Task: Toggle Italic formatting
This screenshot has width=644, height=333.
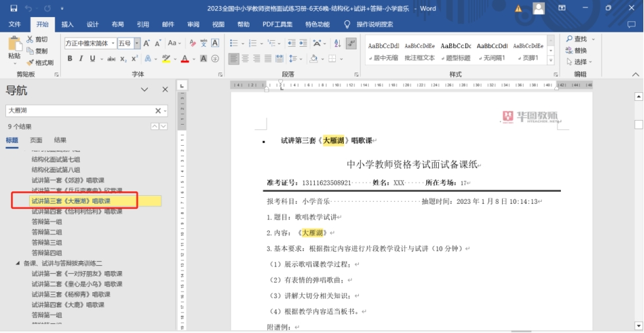Action: tap(81, 59)
